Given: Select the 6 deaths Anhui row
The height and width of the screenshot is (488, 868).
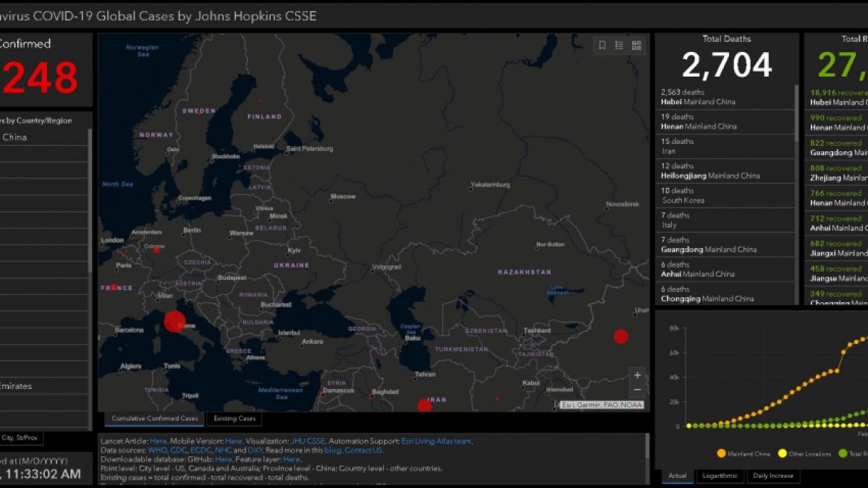Looking at the screenshot, I should coord(725,270).
